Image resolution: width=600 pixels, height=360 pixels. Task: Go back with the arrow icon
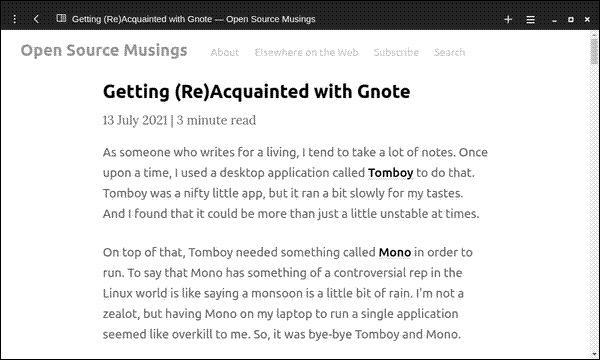click(x=36, y=19)
